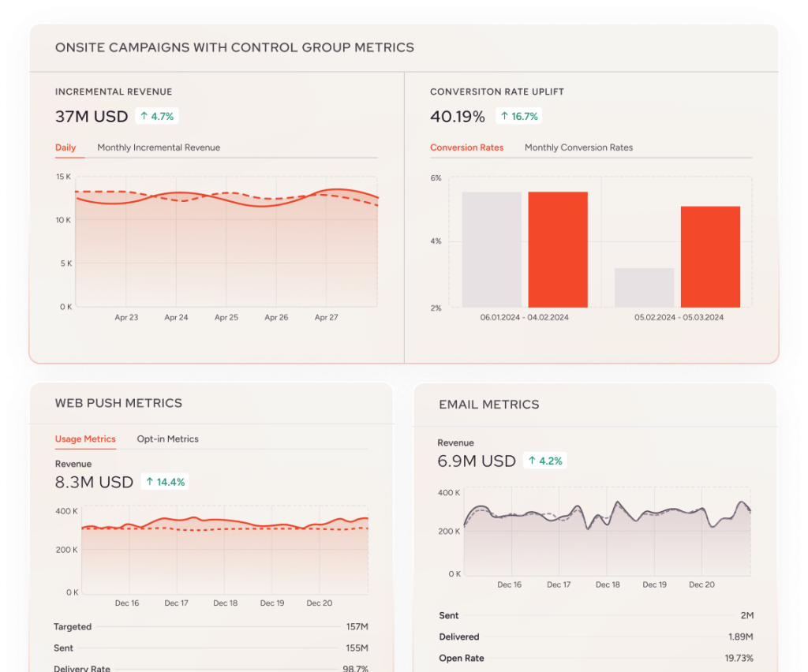
Task: Click the gray bar for 06.01.2024 - 04.02.2024
Action: pos(492,250)
